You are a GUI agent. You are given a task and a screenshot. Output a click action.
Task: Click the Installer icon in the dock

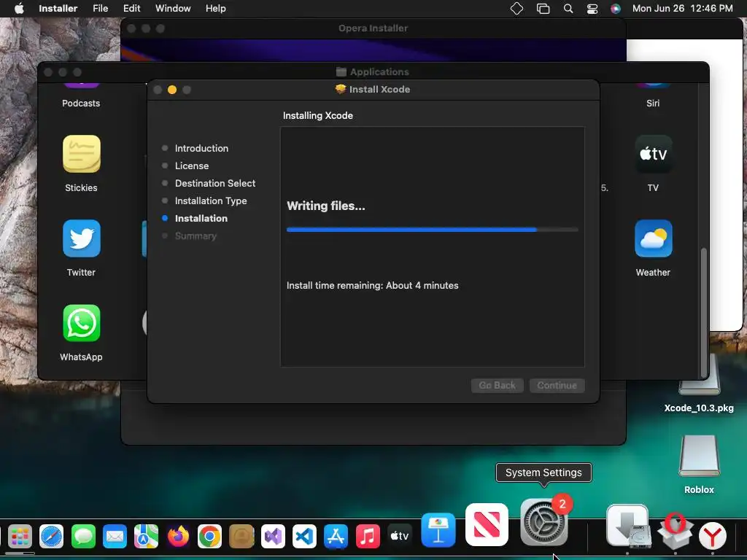coord(628,526)
